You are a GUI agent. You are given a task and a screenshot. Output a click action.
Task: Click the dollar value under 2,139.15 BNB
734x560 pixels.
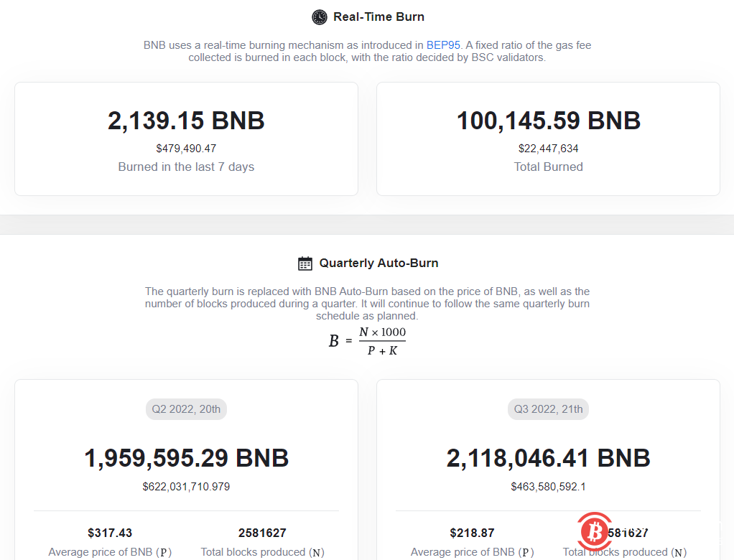click(186, 149)
